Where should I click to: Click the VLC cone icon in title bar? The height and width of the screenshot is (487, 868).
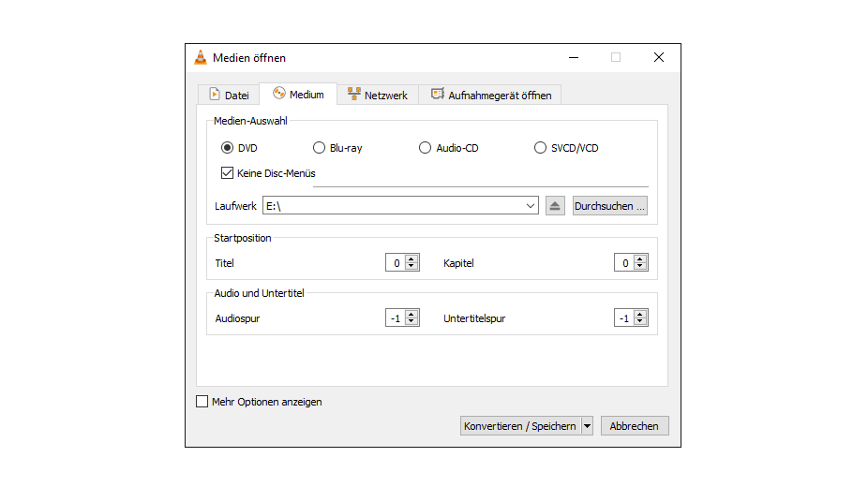(201, 58)
